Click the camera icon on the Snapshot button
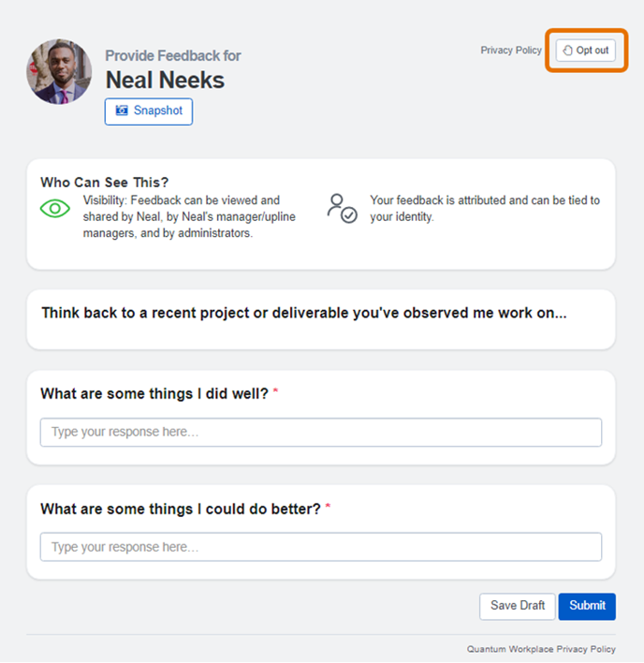The image size is (644, 663). tap(122, 110)
